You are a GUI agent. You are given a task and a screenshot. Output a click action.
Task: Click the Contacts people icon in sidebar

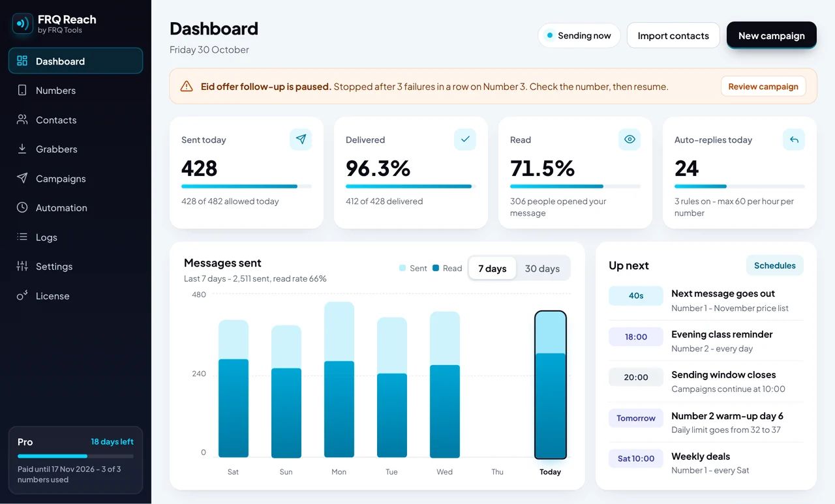pos(22,119)
